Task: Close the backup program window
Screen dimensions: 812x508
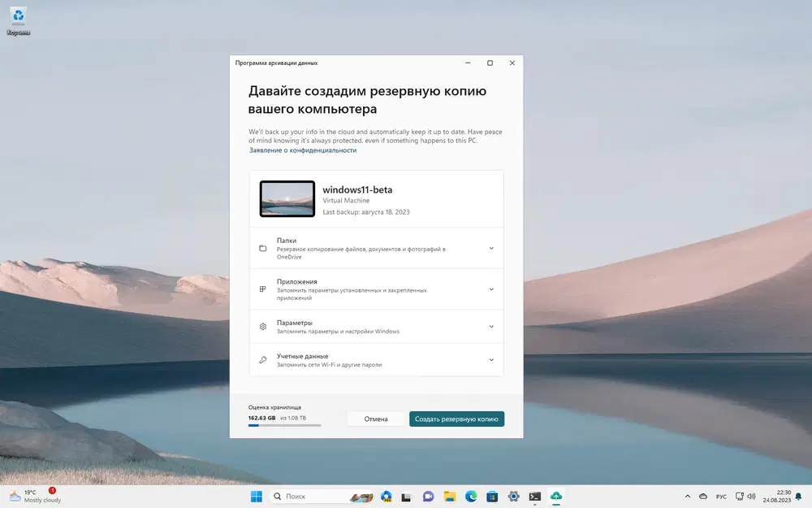Action: click(512, 63)
